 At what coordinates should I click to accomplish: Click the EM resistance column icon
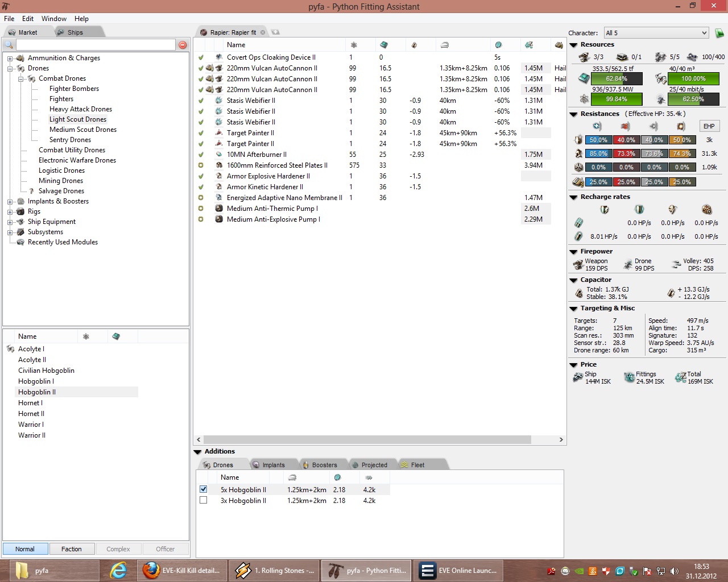[x=597, y=126]
